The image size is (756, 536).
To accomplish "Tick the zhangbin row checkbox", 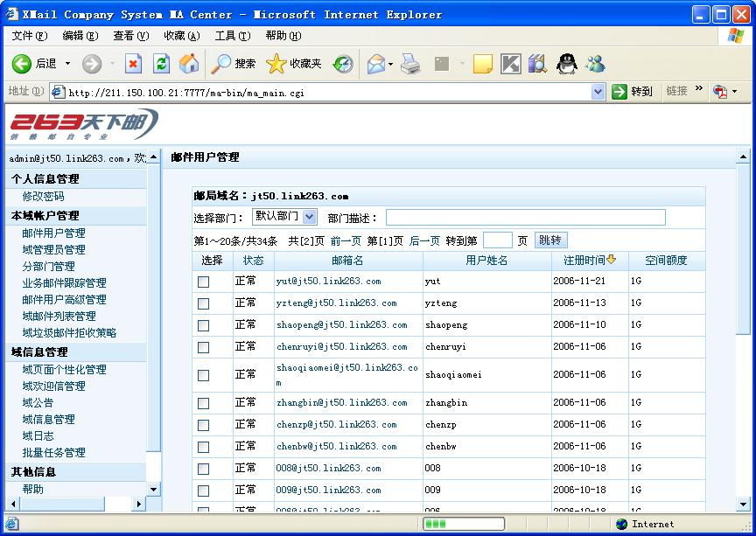I will (204, 403).
